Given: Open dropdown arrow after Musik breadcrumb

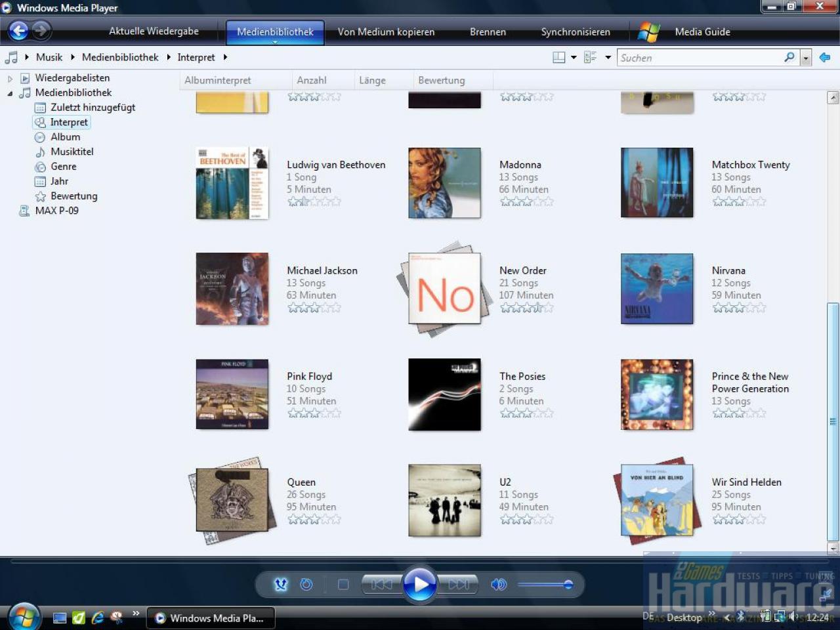Looking at the screenshot, I should tap(72, 57).
